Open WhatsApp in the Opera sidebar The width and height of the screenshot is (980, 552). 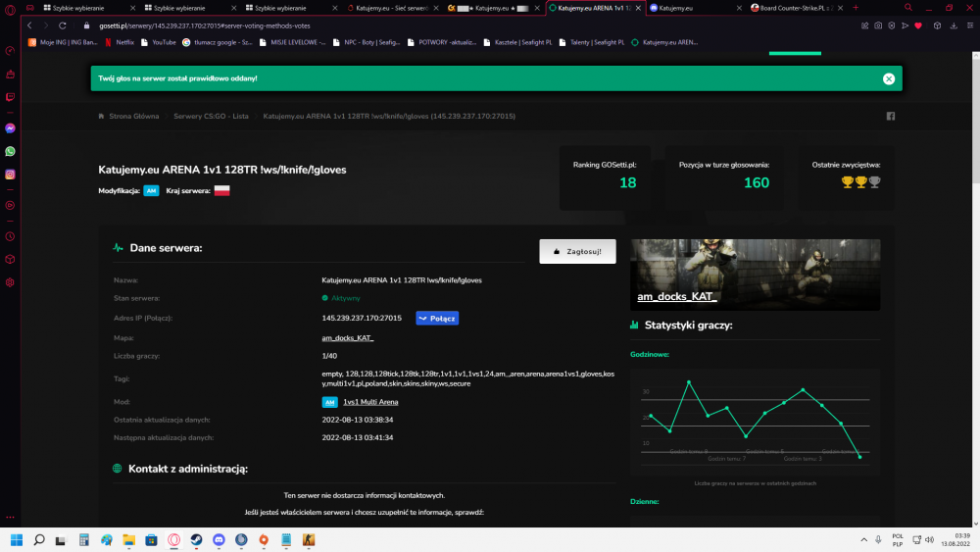point(10,151)
